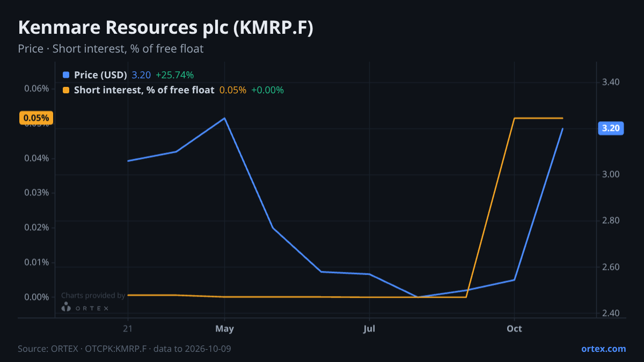This screenshot has height=362, width=644.
Task: Click the 0.02% left axis label
Action: (36, 227)
